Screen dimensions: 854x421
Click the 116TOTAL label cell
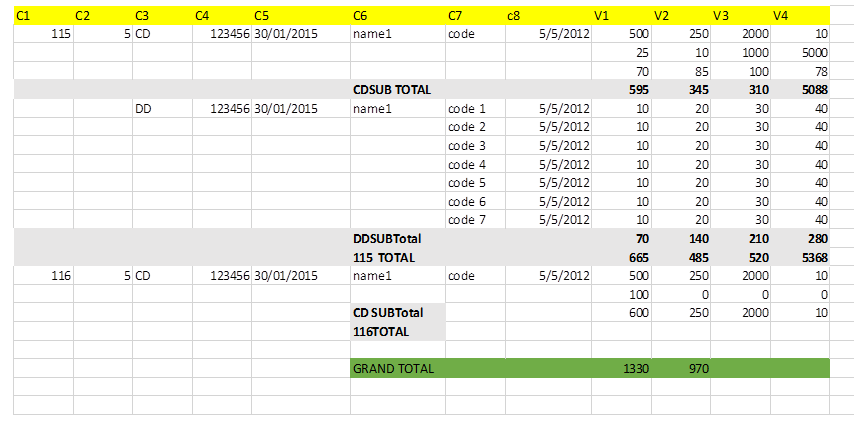click(x=398, y=332)
